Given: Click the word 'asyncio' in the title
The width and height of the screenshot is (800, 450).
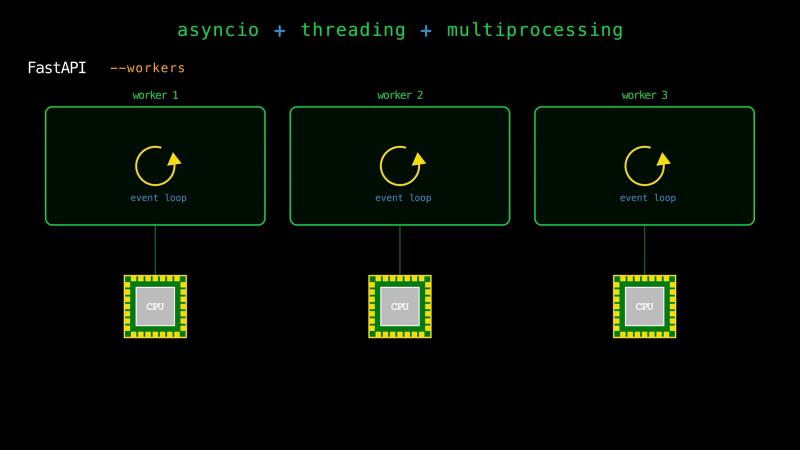Looking at the screenshot, I should click(x=218, y=30).
